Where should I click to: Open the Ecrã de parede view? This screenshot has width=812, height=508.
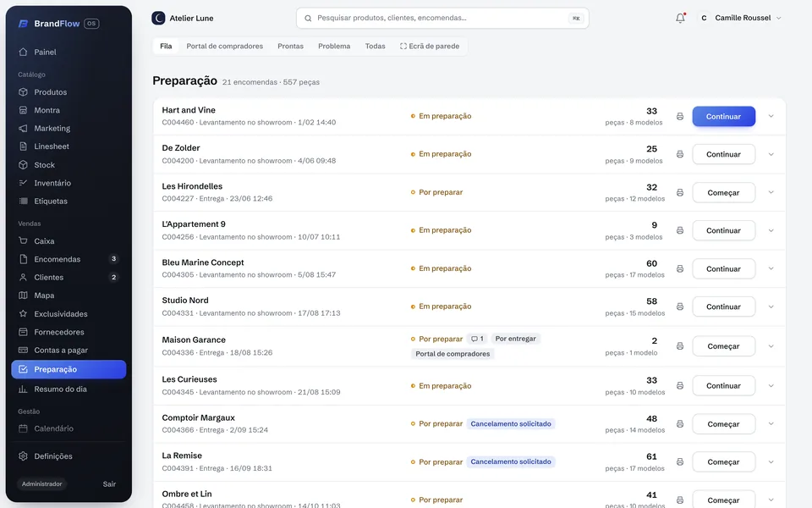430,46
